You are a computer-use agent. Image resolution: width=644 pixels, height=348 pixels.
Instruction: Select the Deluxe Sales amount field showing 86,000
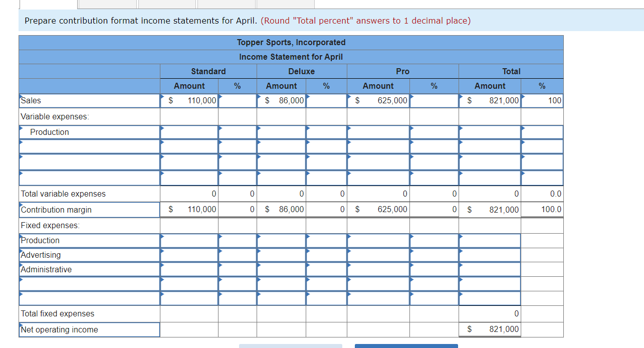(x=282, y=101)
